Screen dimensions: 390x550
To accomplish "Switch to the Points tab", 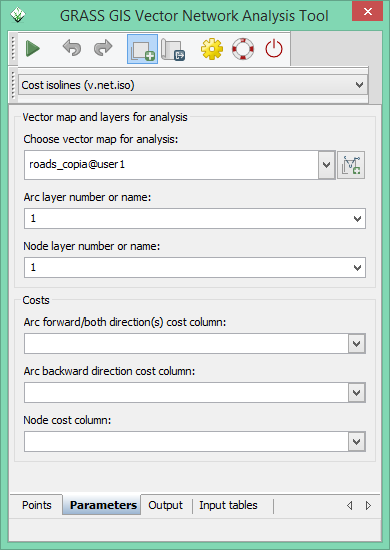I will pos(36,505).
